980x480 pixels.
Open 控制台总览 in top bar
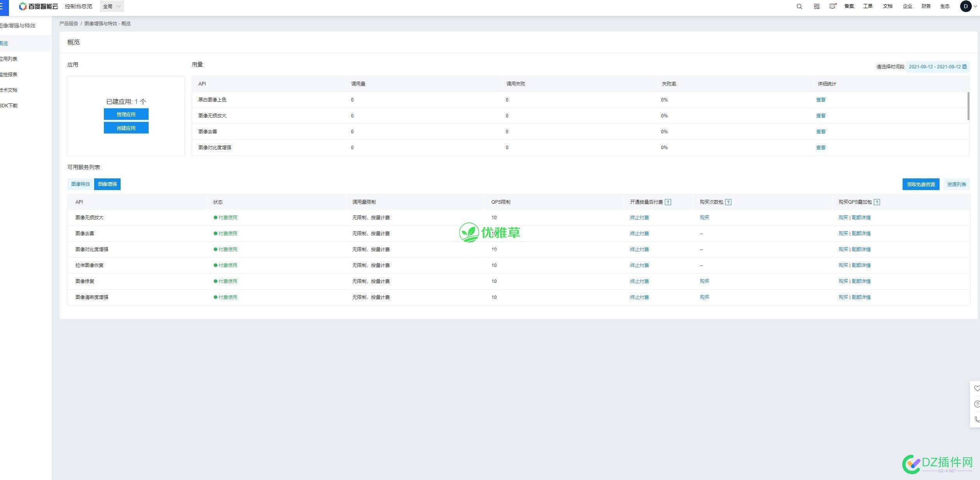pyautogui.click(x=79, y=7)
